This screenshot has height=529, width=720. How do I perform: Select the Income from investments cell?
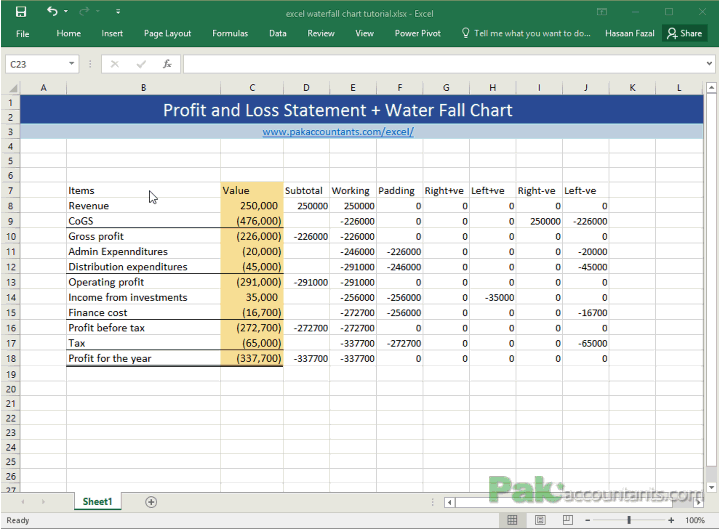click(x=143, y=297)
